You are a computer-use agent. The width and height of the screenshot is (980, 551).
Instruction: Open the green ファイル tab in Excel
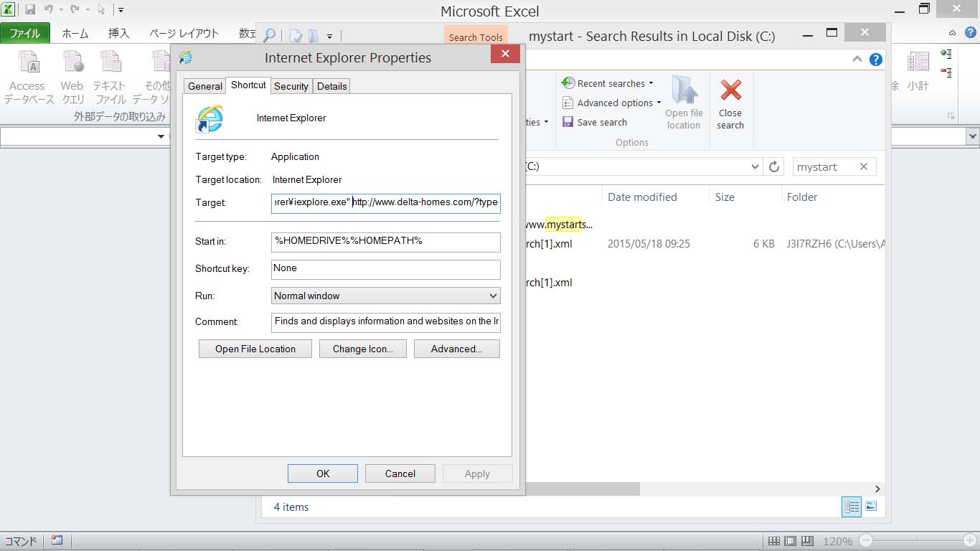[25, 33]
